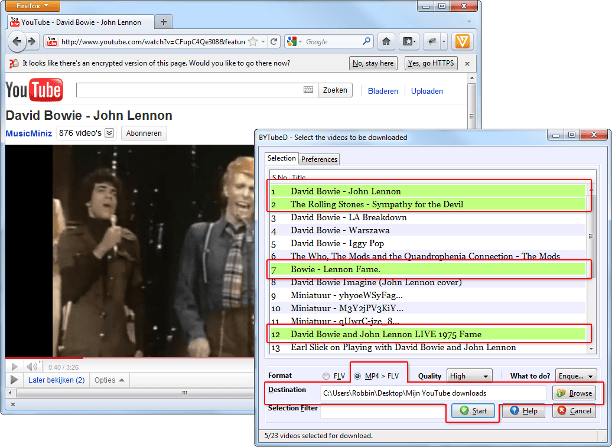Go back with Firefox back arrow
The width and height of the screenshot is (612, 447).
[x=16, y=41]
